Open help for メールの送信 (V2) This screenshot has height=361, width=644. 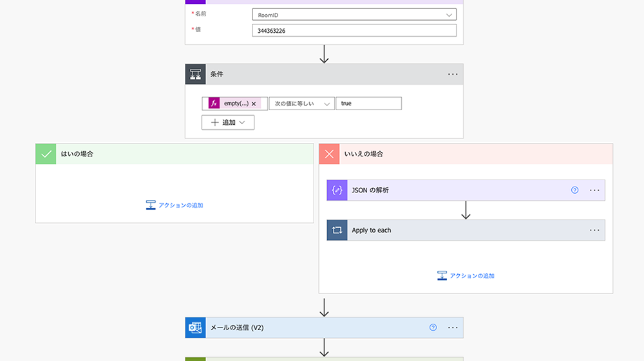(433, 328)
